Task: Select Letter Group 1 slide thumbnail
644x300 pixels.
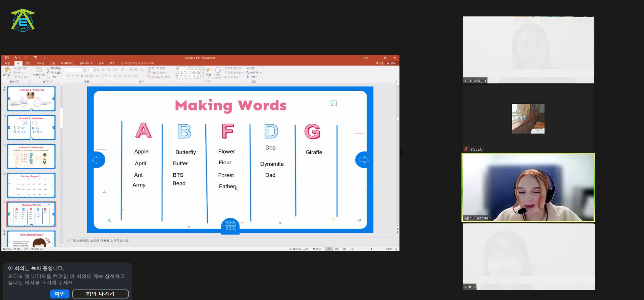Action: 31,185
